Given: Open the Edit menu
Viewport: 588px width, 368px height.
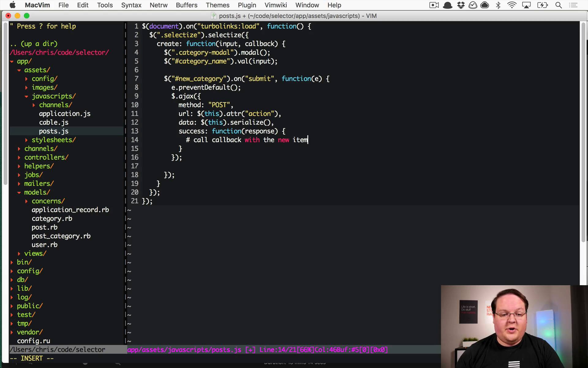Looking at the screenshot, I should (x=83, y=5).
